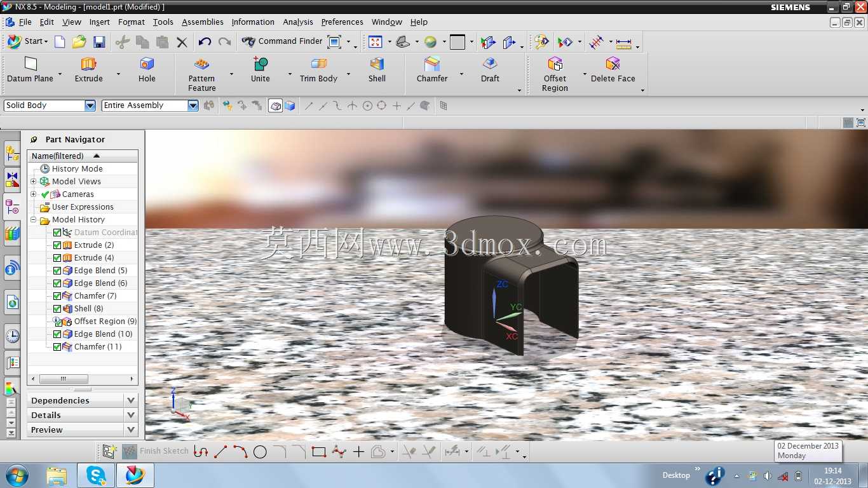Open the Command Finder

coord(282,41)
